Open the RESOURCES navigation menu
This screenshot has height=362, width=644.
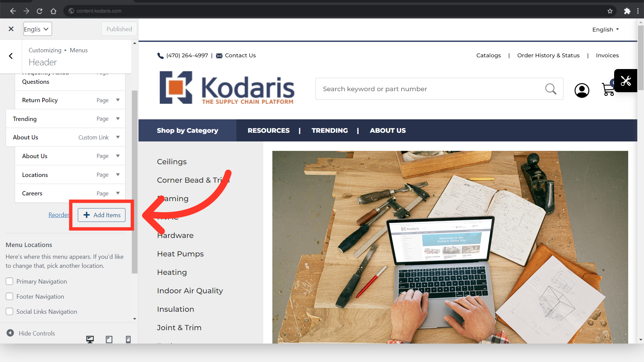coord(268,130)
